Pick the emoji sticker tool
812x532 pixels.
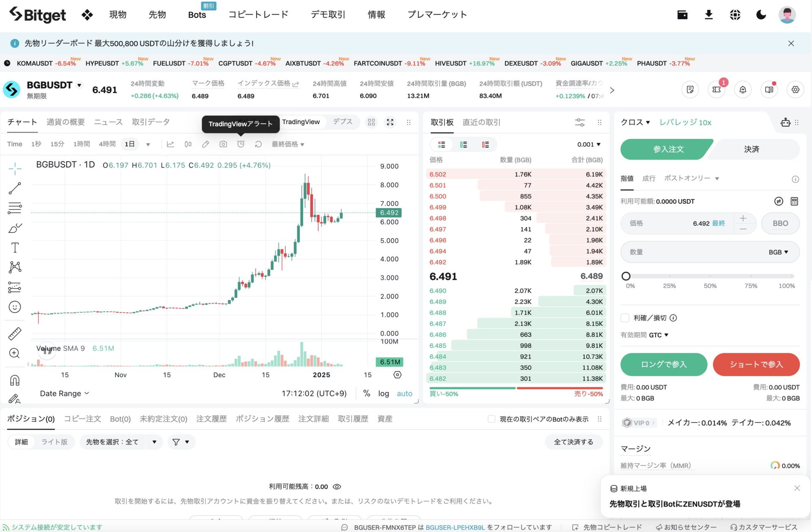[x=15, y=307]
